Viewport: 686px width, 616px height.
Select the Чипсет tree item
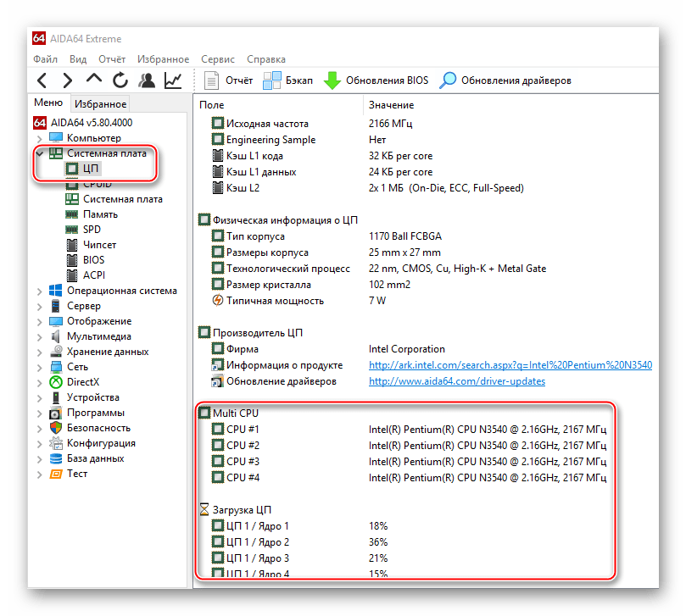click(x=99, y=245)
